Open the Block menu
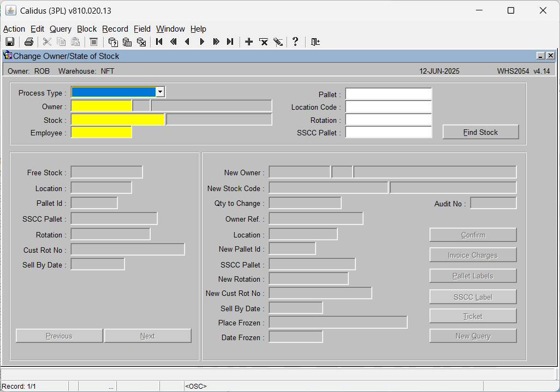The image size is (560, 392). [87, 29]
